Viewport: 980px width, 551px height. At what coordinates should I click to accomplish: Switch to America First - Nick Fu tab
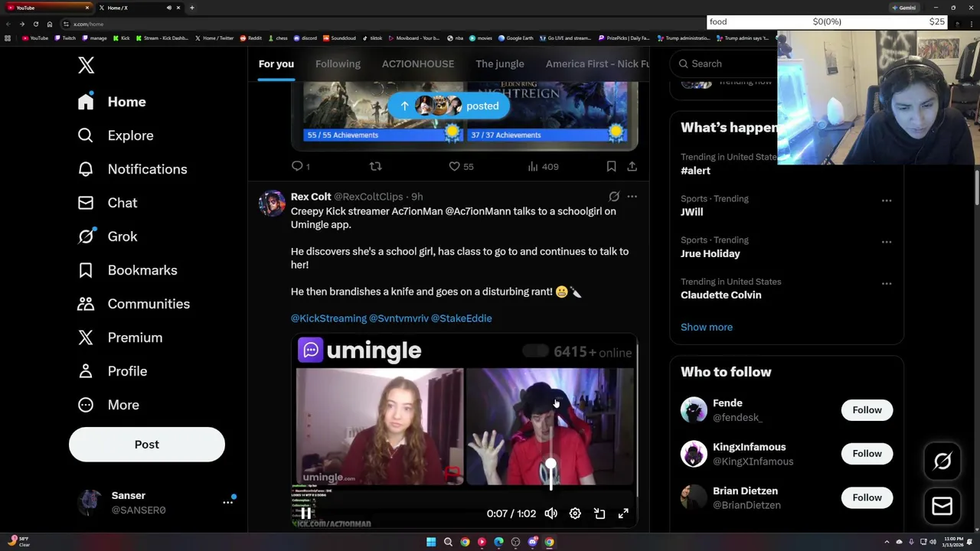point(597,64)
